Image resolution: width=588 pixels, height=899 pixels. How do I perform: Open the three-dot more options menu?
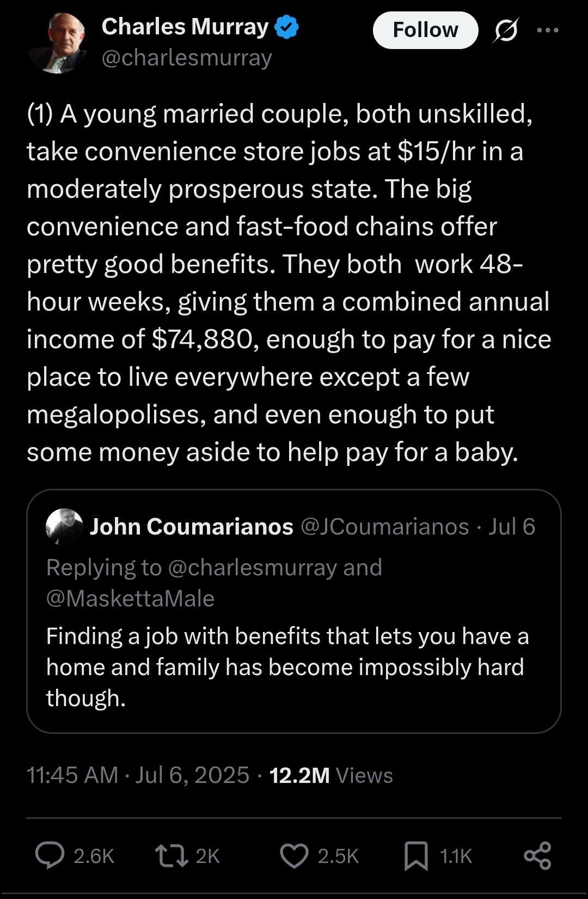[x=548, y=30]
